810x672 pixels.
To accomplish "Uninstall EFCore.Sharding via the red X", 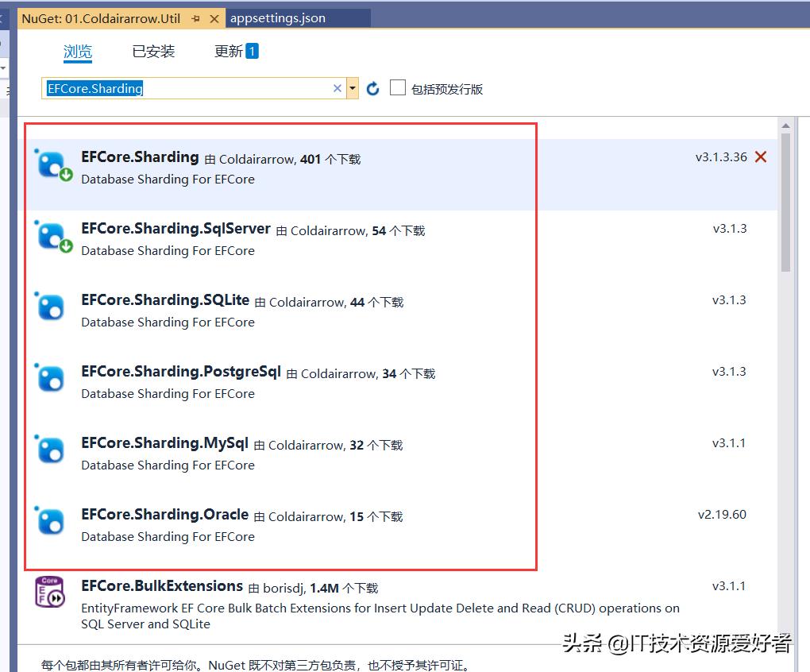I will pos(760,157).
